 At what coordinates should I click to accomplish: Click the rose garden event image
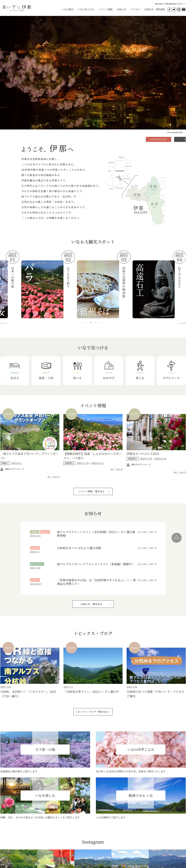93,432
